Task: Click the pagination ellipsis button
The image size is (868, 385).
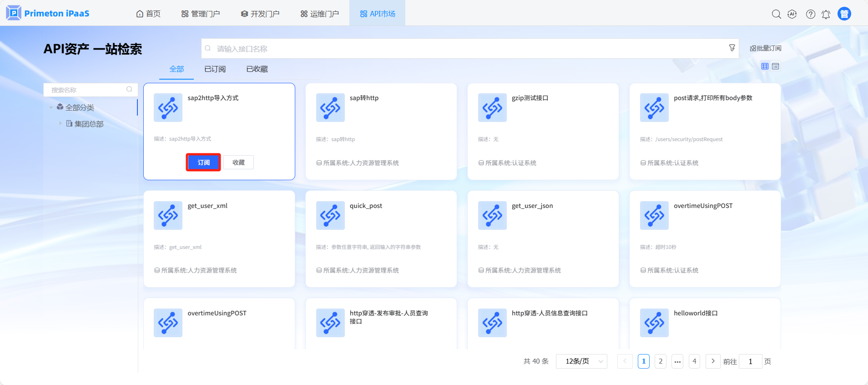Action: point(677,361)
